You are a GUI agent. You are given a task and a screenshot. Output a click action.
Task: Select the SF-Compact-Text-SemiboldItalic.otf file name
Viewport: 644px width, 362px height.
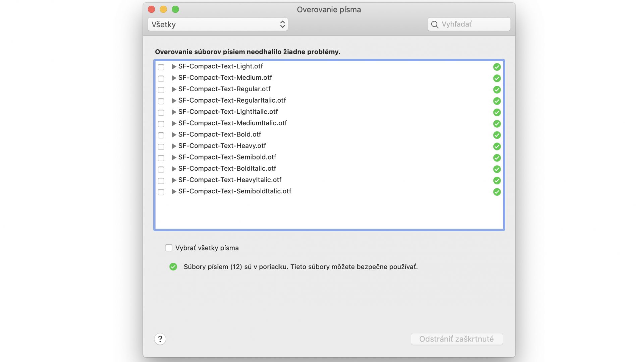click(x=235, y=191)
